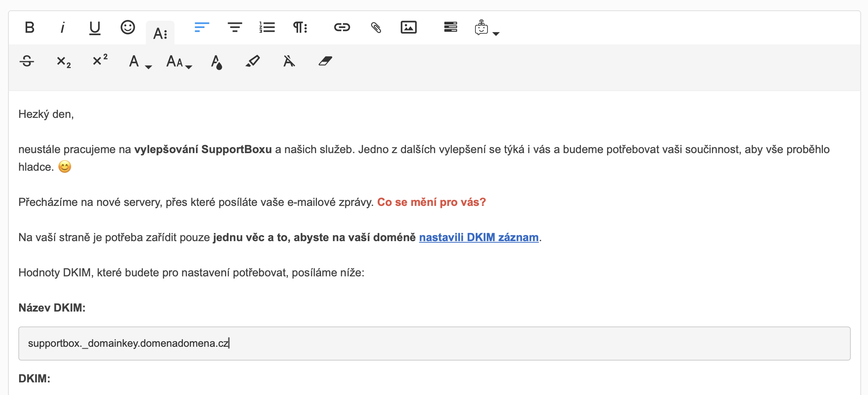Toggle italic text style

62,28
